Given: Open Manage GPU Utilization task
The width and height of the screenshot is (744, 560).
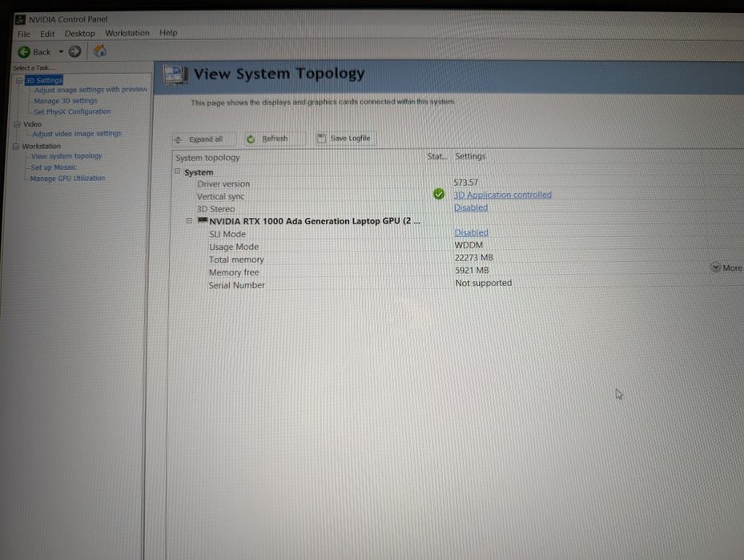Looking at the screenshot, I should click(67, 179).
